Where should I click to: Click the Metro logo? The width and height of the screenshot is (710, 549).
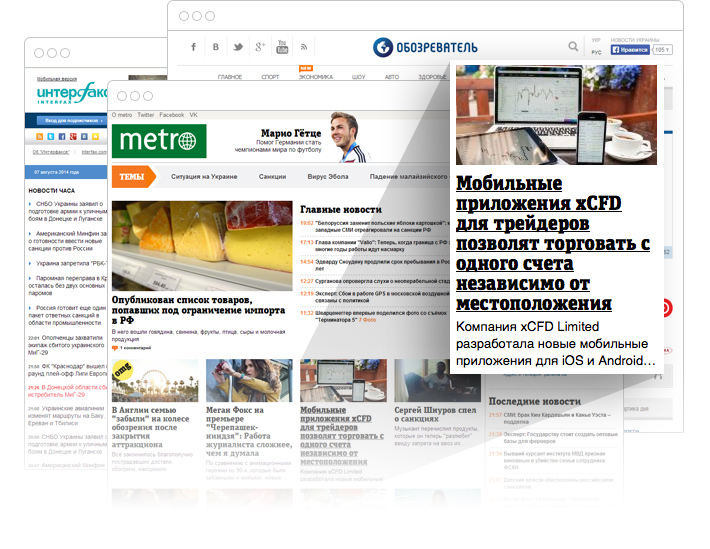pyautogui.click(x=159, y=141)
